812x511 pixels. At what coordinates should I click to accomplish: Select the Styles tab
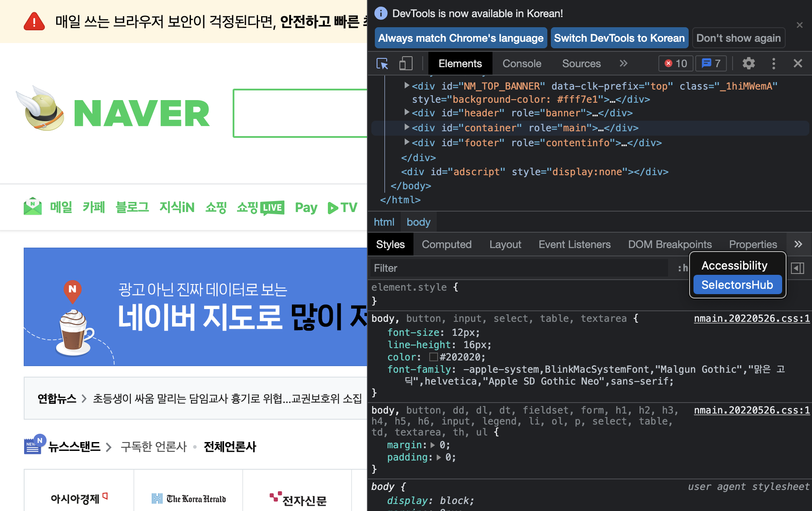pyautogui.click(x=390, y=245)
